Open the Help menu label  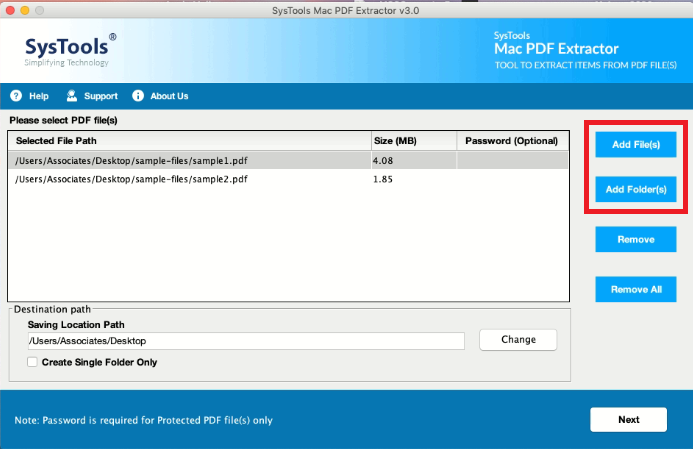(x=39, y=96)
